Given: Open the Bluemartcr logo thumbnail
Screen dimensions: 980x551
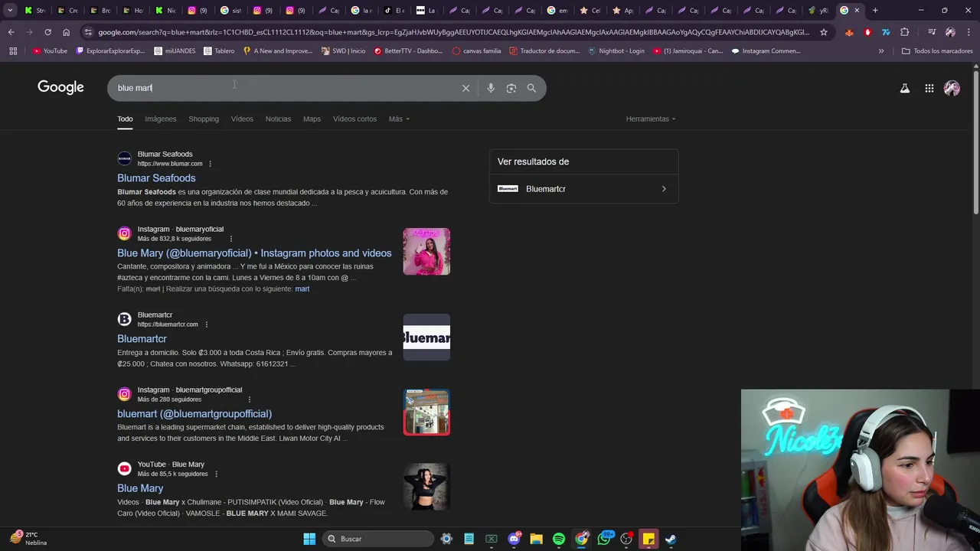Looking at the screenshot, I should tap(426, 337).
